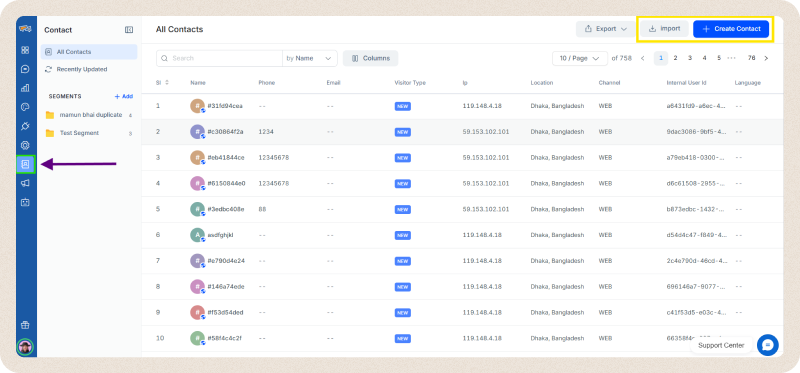Click the Import button
This screenshot has height=373, width=800.
point(664,29)
